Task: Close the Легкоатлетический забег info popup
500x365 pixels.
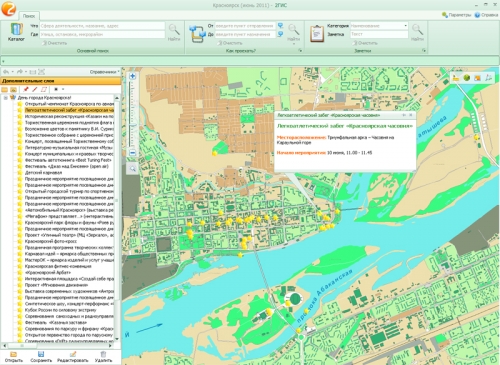Action: click(411, 115)
